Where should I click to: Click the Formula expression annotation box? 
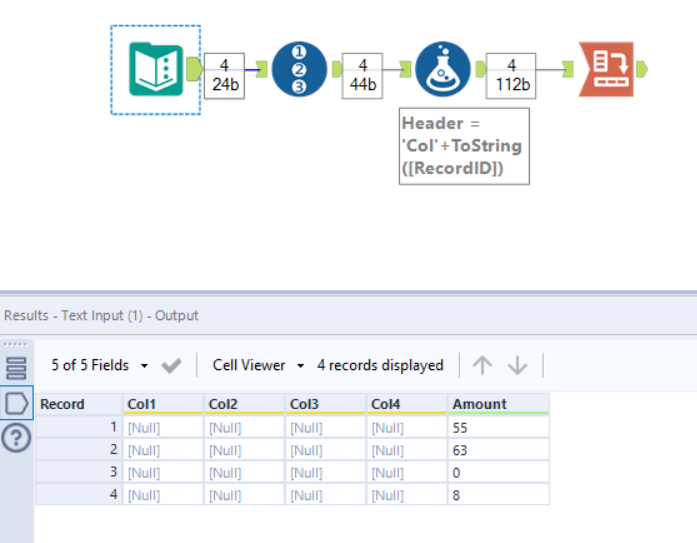tap(463, 146)
